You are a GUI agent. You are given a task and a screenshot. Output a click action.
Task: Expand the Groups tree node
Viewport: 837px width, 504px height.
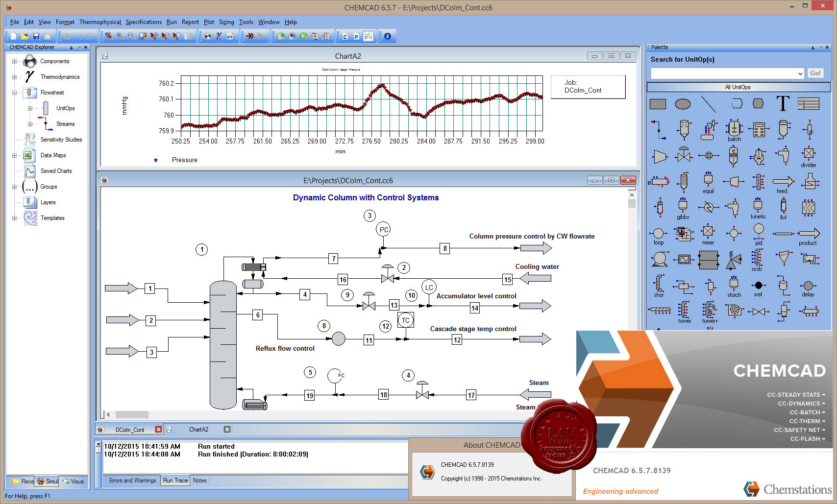point(14,187)
